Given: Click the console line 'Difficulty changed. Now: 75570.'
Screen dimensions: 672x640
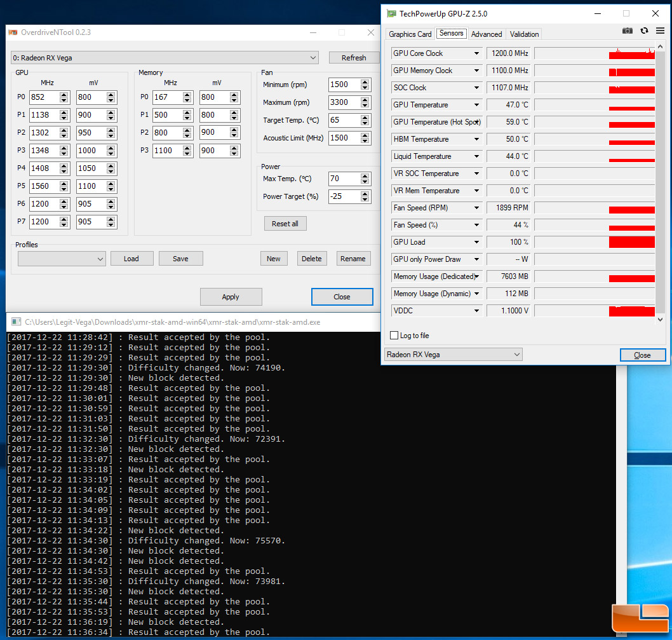Looking at the screenshot, I should coord(206,540).
